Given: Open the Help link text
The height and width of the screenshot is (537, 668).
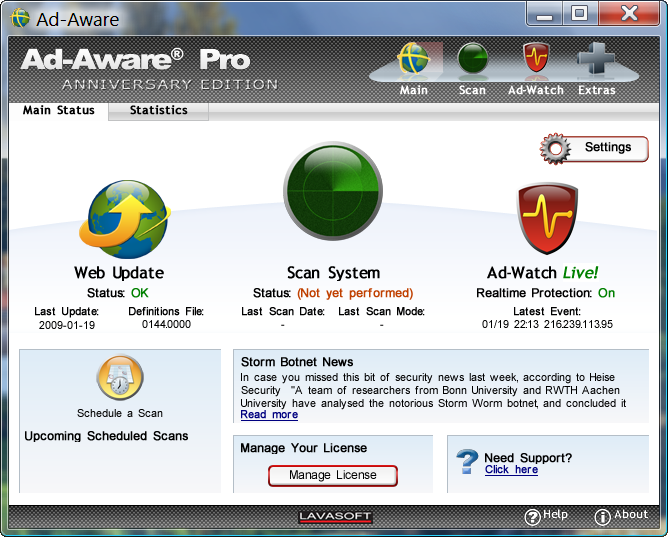Looking at the screenshot, I should click(555, 514).
